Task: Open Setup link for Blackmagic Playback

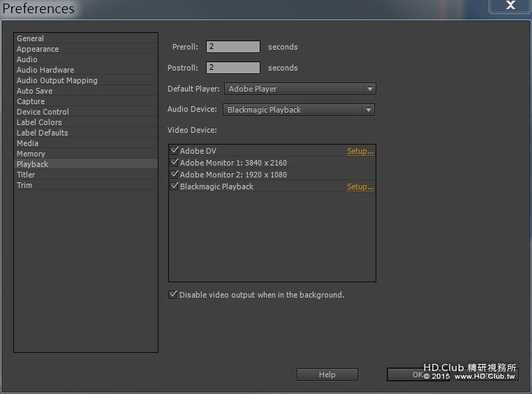Action: coord(360,187)
